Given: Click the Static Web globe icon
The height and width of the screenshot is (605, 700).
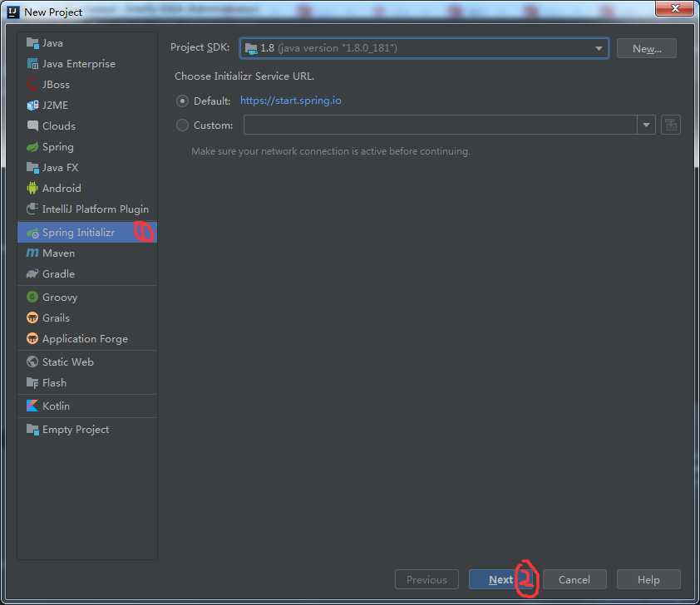Looking at the screenshot, I should [x=32, y=362].
